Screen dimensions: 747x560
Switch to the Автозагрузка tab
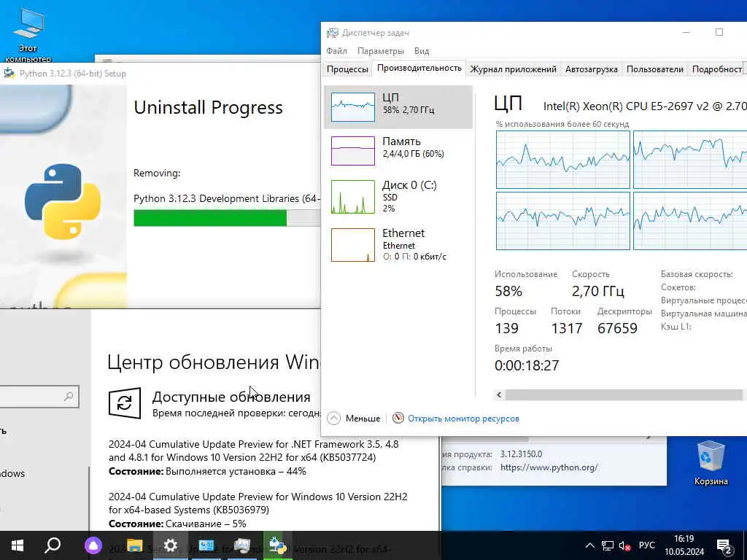(x=591, y=69)
